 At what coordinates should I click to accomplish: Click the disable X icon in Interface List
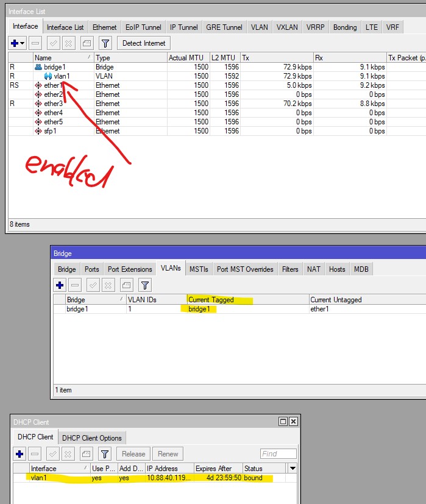pyautogui.click(x=68, y=43)
